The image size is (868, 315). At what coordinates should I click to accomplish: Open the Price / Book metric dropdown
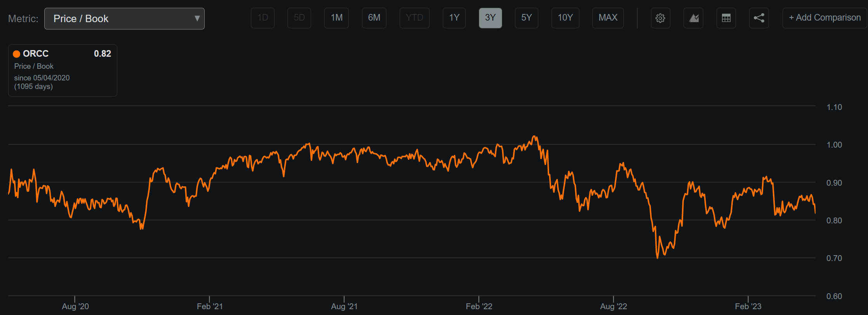124,19
